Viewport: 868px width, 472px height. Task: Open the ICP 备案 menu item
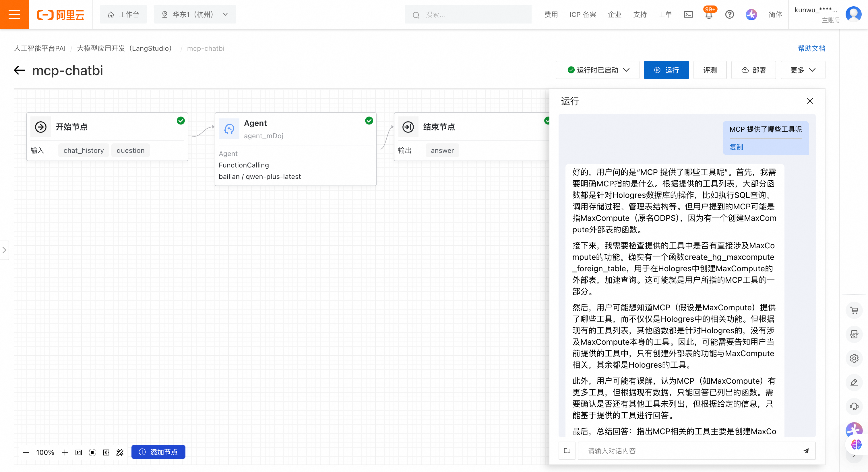tap(583, 14)
